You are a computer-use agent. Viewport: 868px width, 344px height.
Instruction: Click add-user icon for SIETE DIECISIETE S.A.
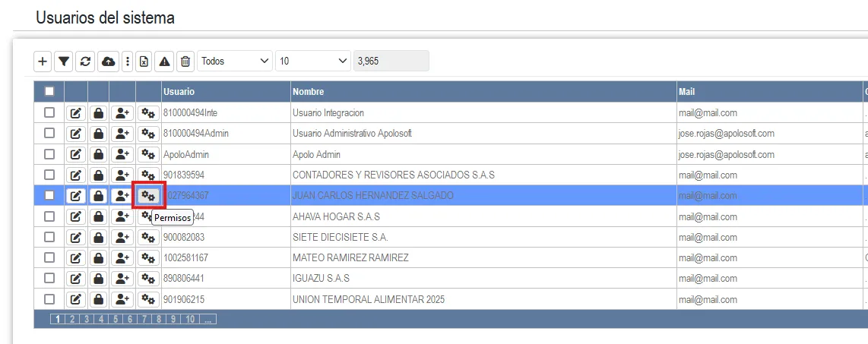click(x=122, y=238)
